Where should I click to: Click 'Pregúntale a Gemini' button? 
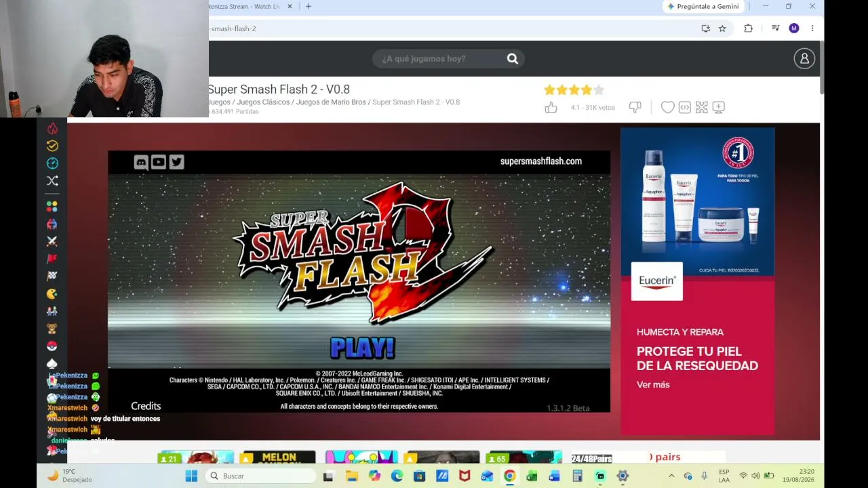point(703,6)
